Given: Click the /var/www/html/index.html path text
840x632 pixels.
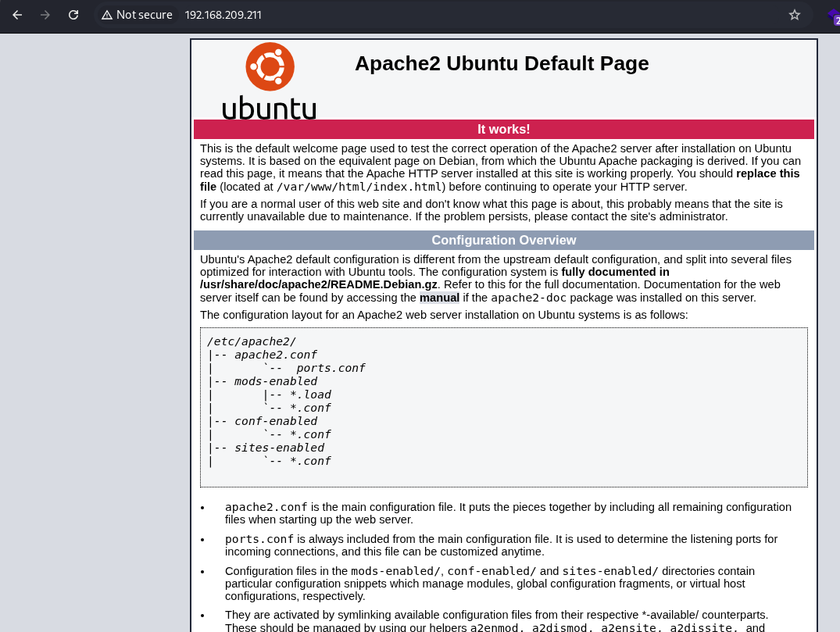Looking at the screenshot, I should 359,187.
